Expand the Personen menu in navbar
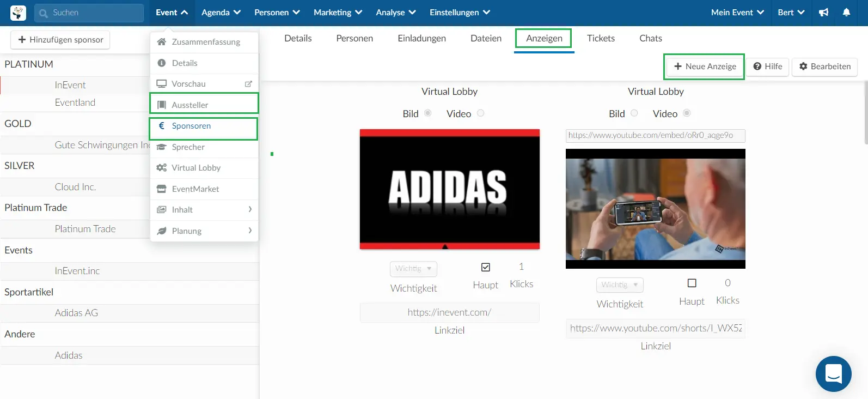The height and width of the screenshot is (399, 868). tap(277, 13)
